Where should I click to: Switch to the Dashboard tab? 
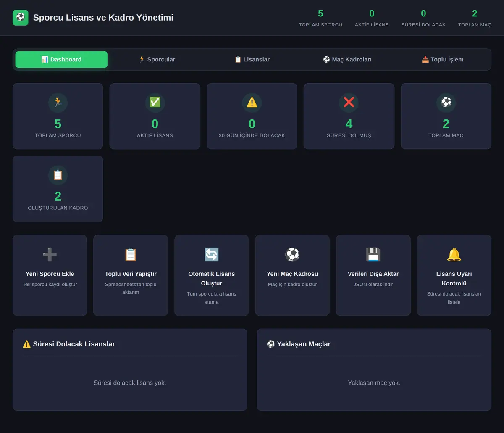pyautogui.click(x=61, y=60)
